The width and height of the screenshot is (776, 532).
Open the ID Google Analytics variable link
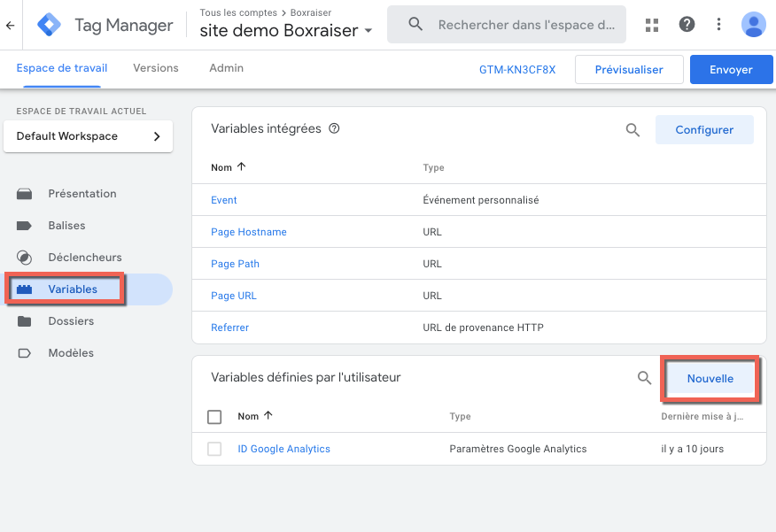(283, 450)
